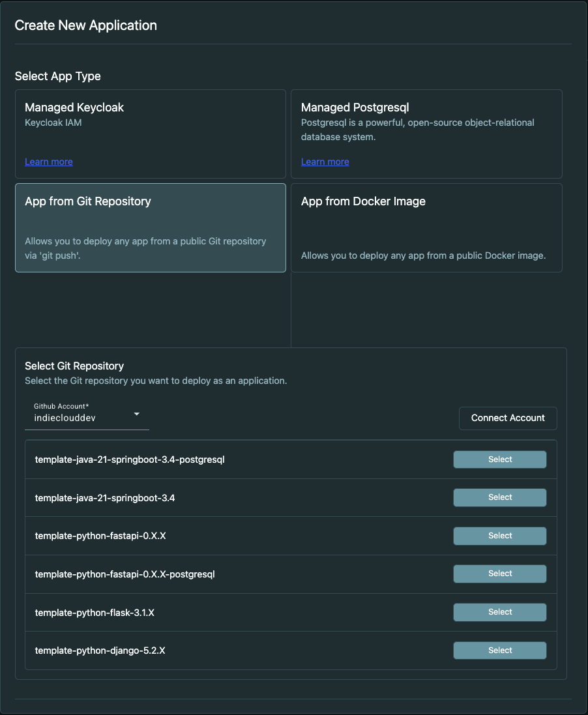The width and height of the screenshot is (588, 715).
Task: Click the Create New Application title
Action: click(x=85, y=25)
